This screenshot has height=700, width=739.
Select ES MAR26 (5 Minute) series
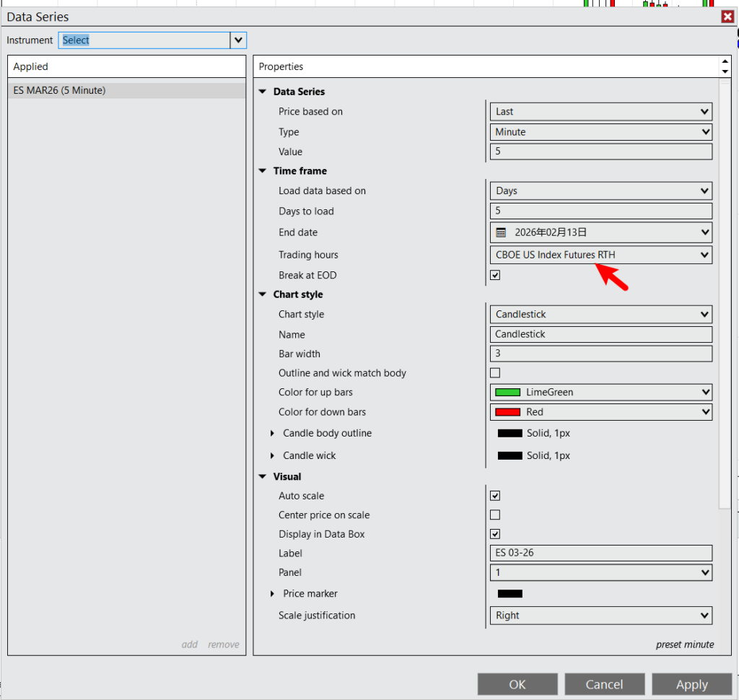(60, 90)
